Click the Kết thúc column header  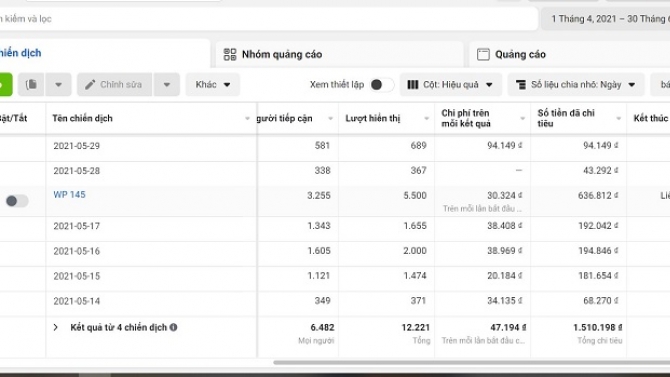pyautogui.click(x=650, y=118)
